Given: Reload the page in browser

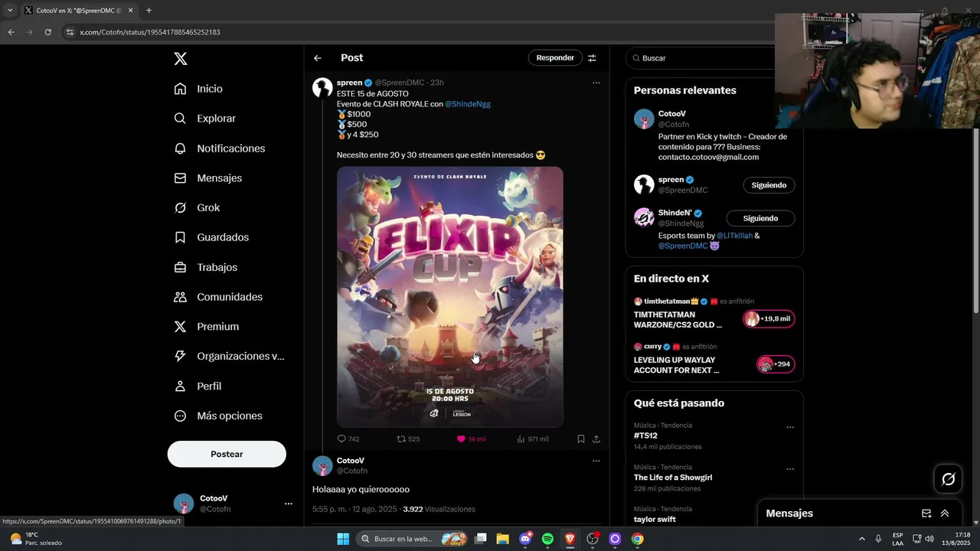Looking at the screenshot, I should coord(47,32).
